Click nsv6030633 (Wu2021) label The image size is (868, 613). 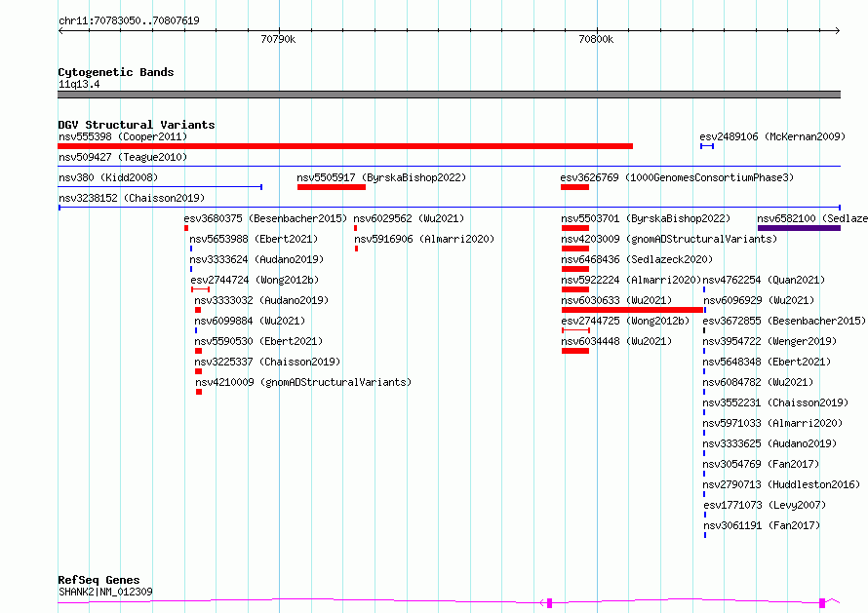click(616, 300)
